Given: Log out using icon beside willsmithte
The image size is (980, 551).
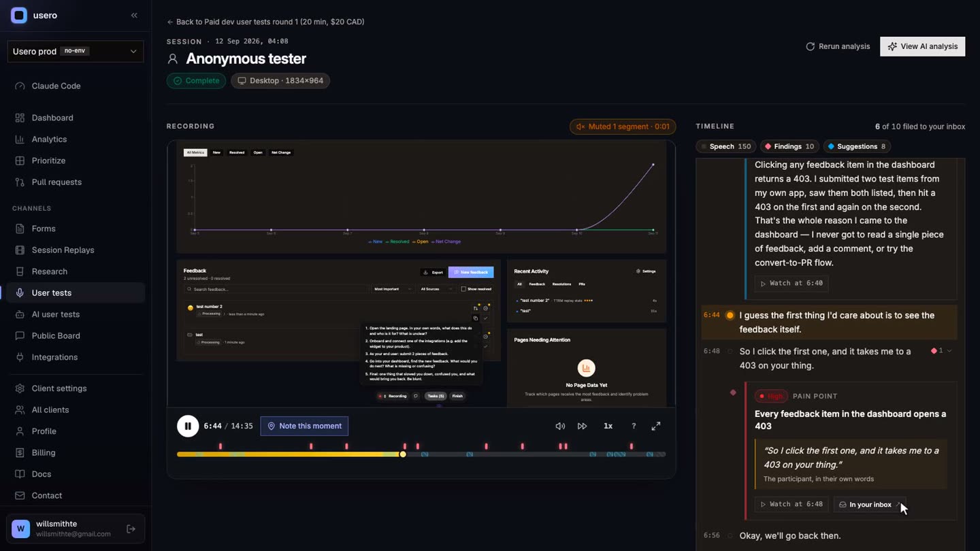Looking at the screenshot, I should (131, 529).
